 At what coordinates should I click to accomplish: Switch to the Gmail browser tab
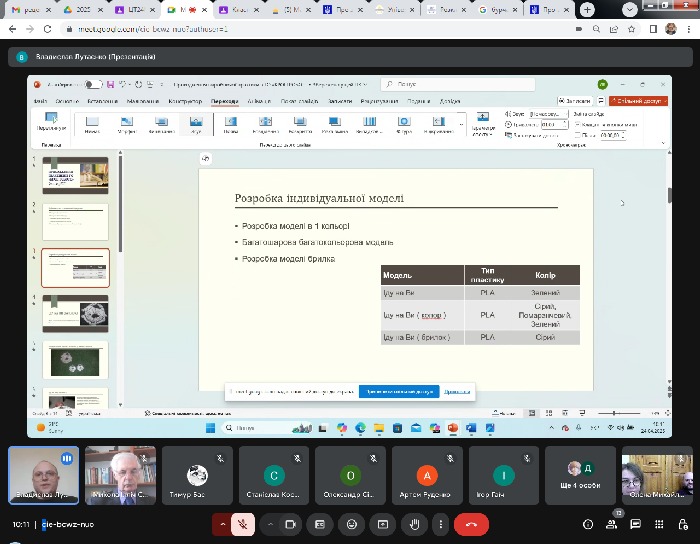(x=28, y=9)
